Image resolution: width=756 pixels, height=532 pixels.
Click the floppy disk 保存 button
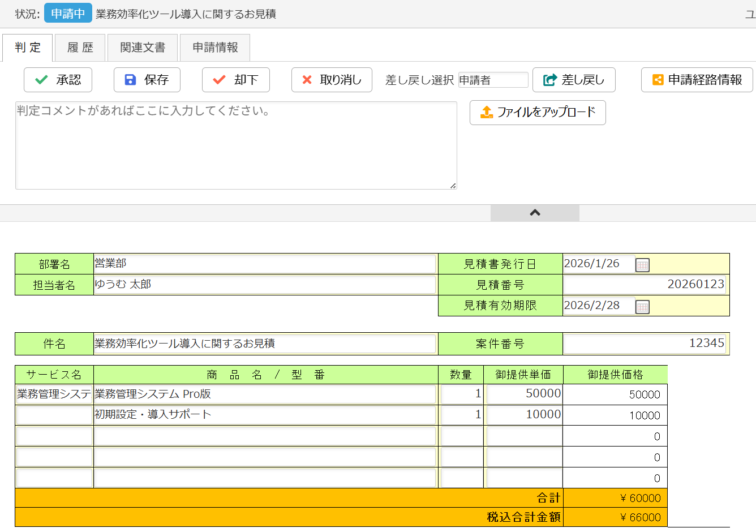pos(147,80)
